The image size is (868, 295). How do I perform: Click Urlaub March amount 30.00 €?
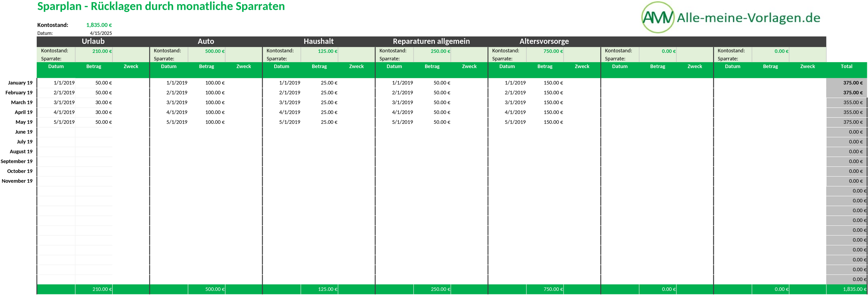tap(103, 103)
